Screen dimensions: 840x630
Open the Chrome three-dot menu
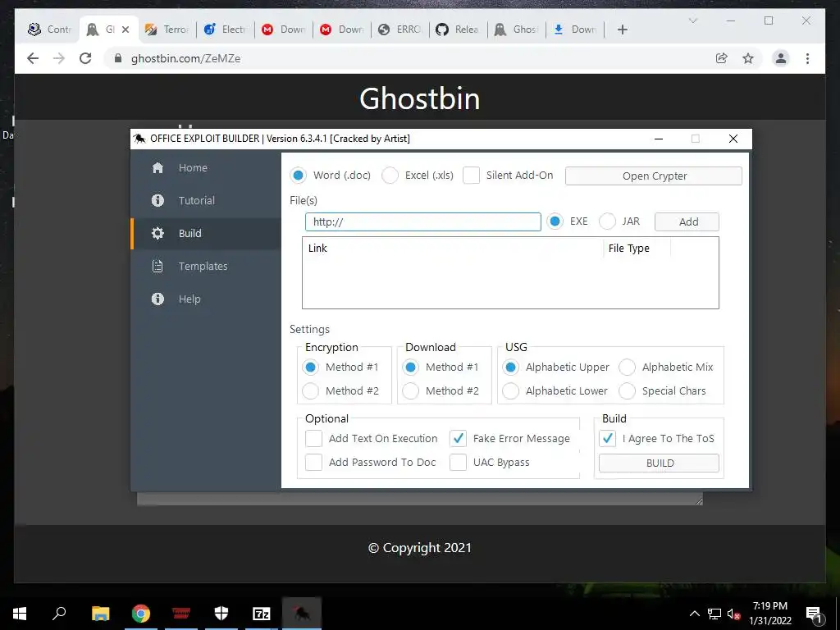(x=807, y=58)
